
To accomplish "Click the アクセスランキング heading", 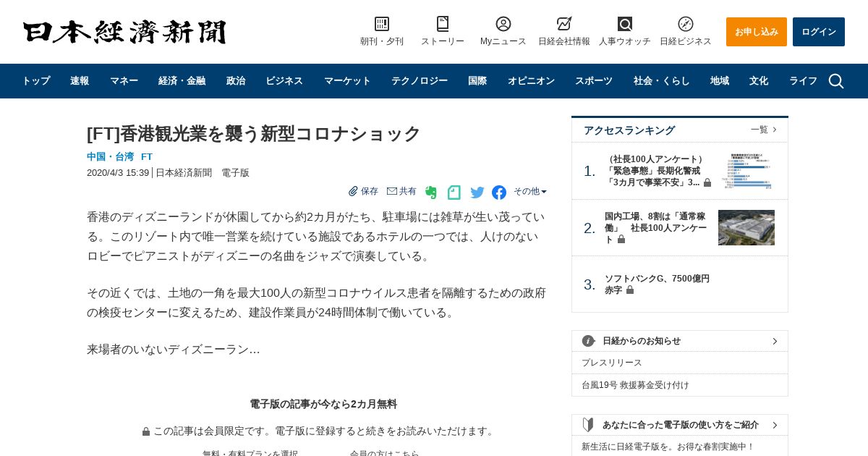I will pos(629,130).
